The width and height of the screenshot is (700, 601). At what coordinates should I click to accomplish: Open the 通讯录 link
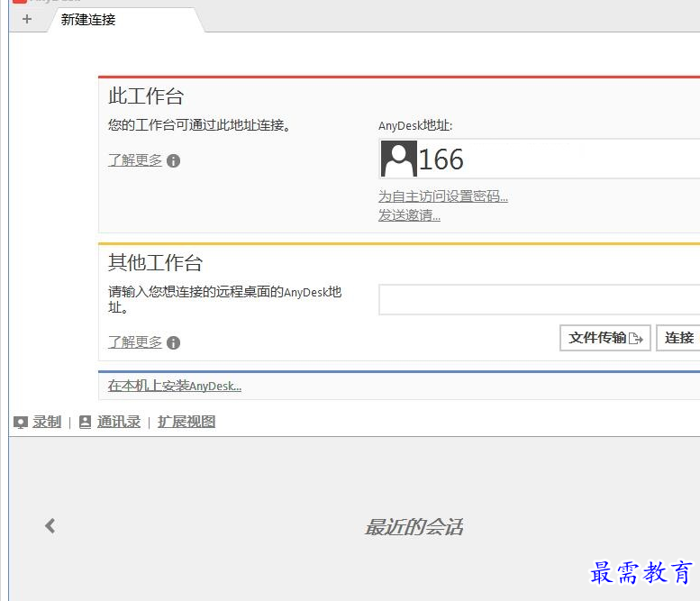[x=119, y=422]
